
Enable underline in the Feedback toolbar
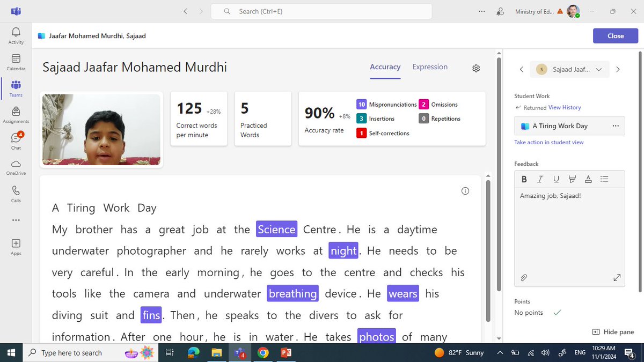(556, 179)
